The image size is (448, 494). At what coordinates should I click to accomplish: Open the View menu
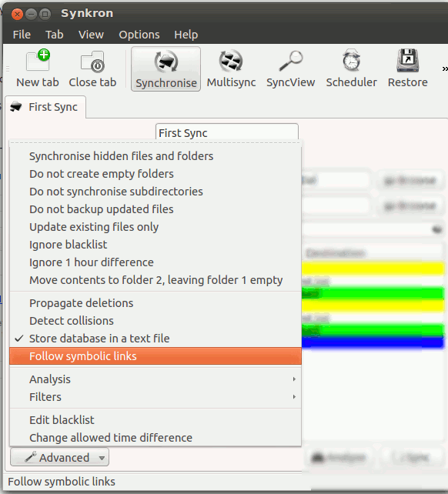[x=91, y=35]
